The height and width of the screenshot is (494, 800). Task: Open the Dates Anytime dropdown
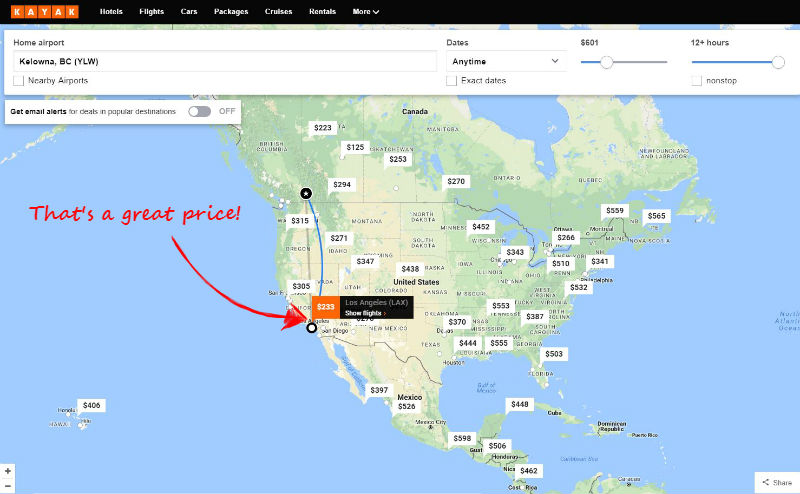(506, 61)
